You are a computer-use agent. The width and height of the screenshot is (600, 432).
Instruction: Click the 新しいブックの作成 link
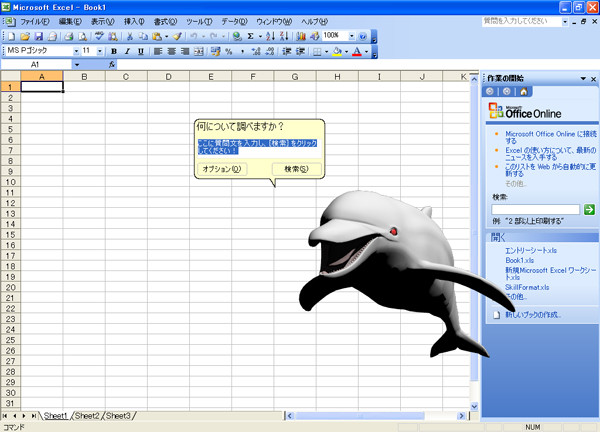pyautogui.click(x=533, y=315)
